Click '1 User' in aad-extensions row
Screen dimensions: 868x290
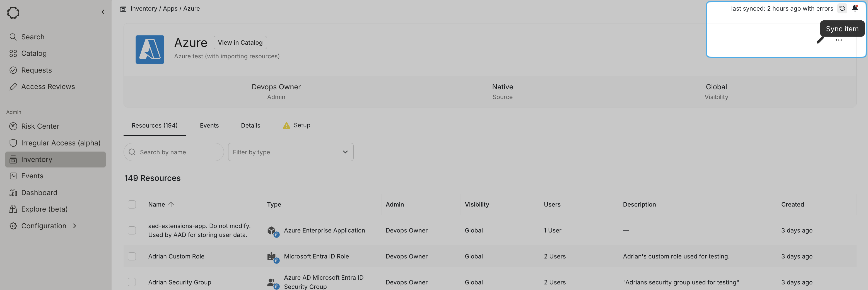(x=552, y=230)
